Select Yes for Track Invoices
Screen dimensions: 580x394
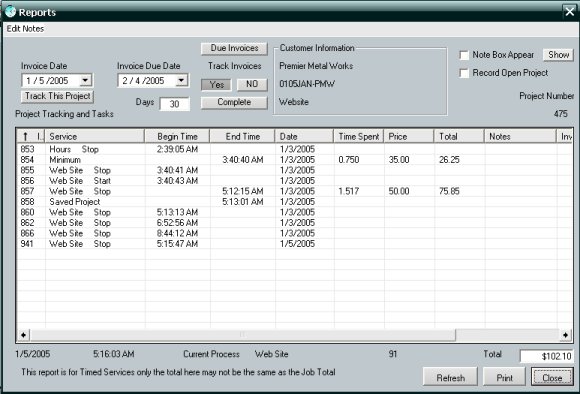tap(216, 84)
